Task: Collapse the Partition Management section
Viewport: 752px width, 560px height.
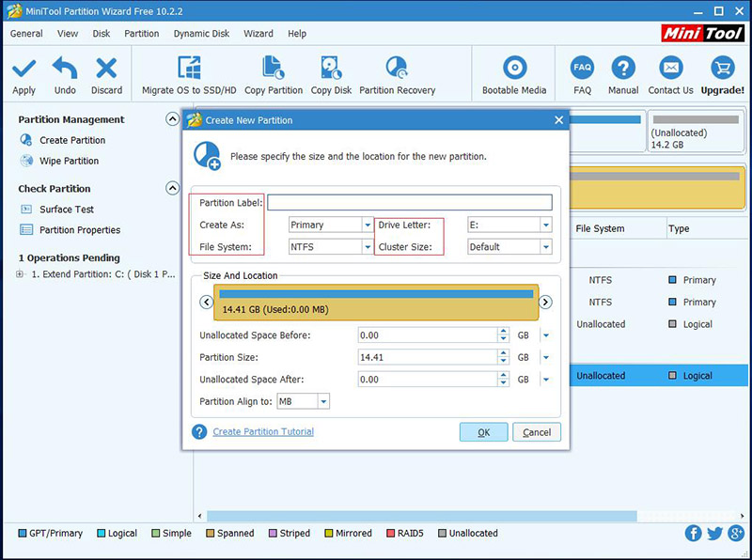Action: point(172,119)
